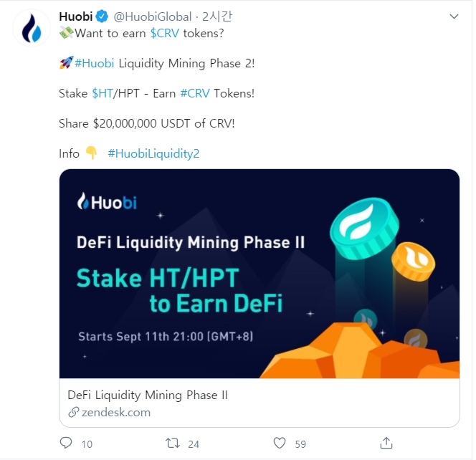Click the Huobi profile avatar
The image size is (476, 460).
[x=31, y=31]
